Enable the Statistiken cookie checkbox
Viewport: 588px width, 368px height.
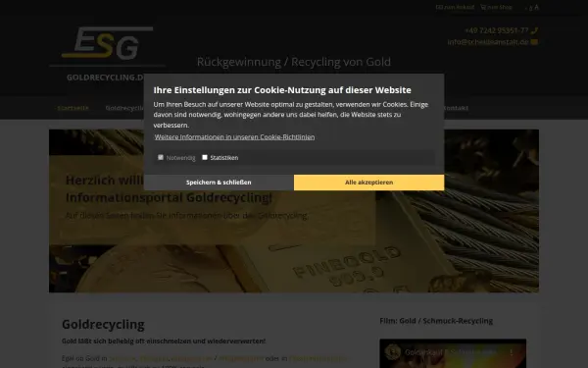coord(205,157)
